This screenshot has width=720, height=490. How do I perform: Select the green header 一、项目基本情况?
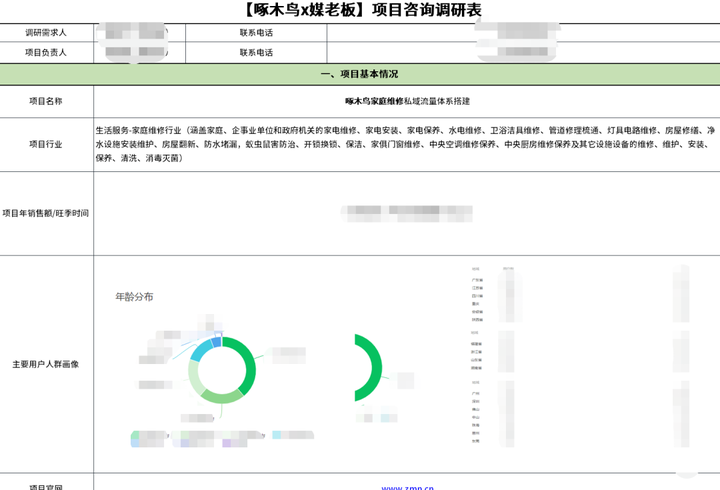360,74
